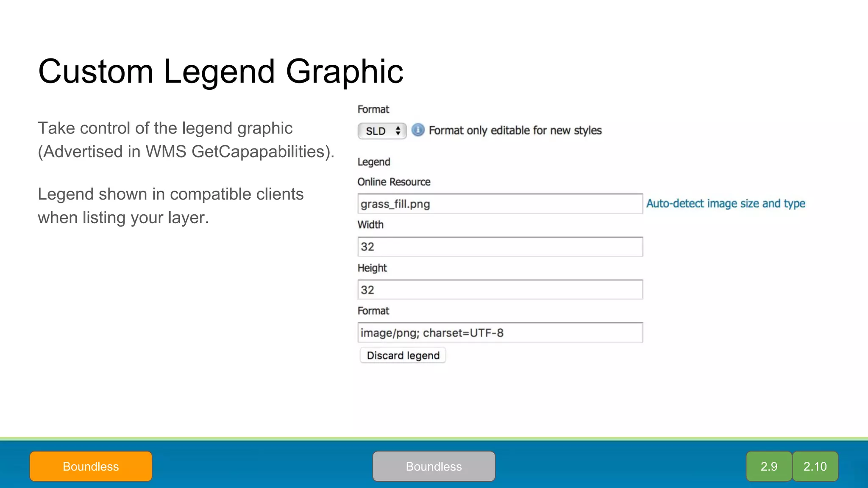The image size is (868, 488).
Task: Click the Format label above image/png field
Action: 373,311
